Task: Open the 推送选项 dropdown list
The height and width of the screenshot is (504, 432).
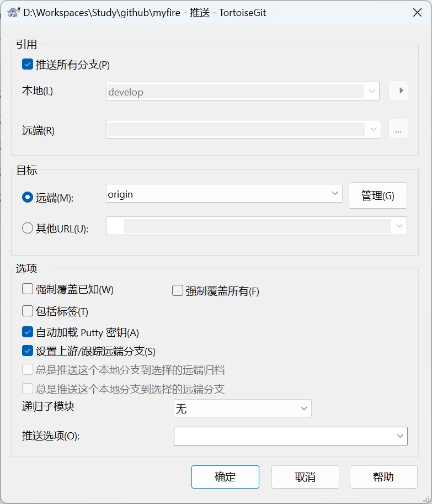Action: (400, 436)
